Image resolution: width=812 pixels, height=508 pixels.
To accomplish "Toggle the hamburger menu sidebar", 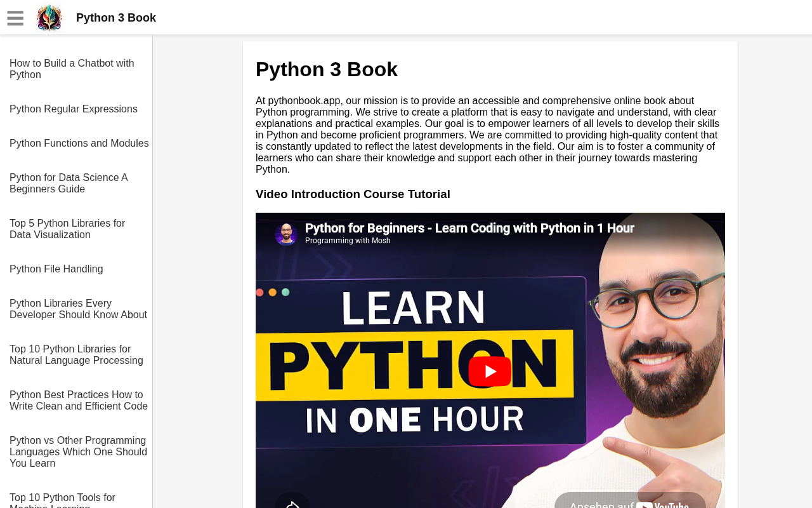I will coord(15,18).
